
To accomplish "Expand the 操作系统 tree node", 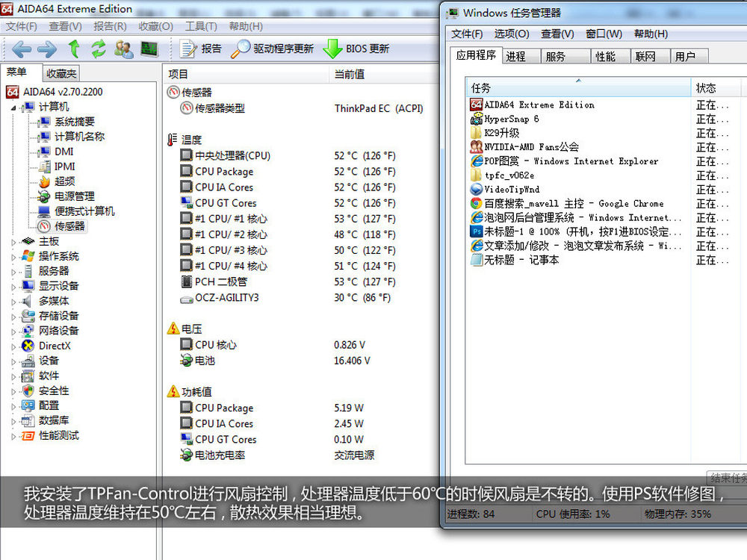I will tap(13, 257).
